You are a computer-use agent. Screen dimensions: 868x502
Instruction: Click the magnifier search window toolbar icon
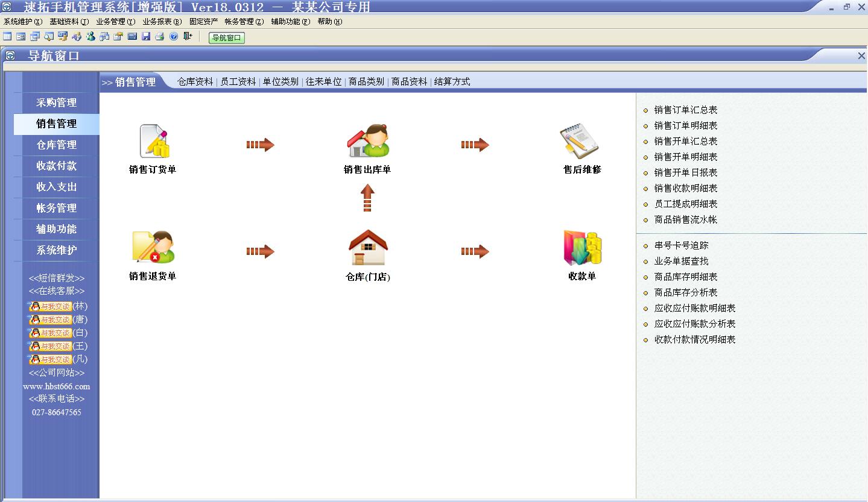[x=49, y=37]
